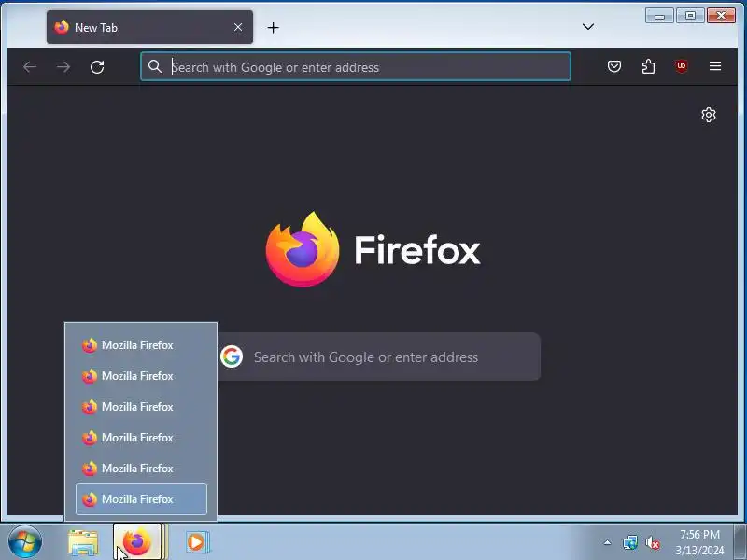
Task: Open the Extensions puzzle icon
Action: [x=648, y=66]
